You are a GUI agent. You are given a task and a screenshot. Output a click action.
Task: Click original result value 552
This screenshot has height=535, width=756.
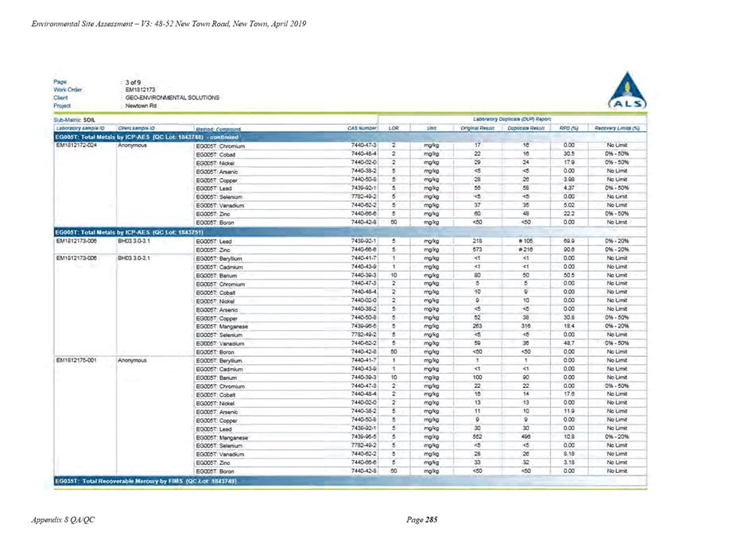click(x=477, y=436)
